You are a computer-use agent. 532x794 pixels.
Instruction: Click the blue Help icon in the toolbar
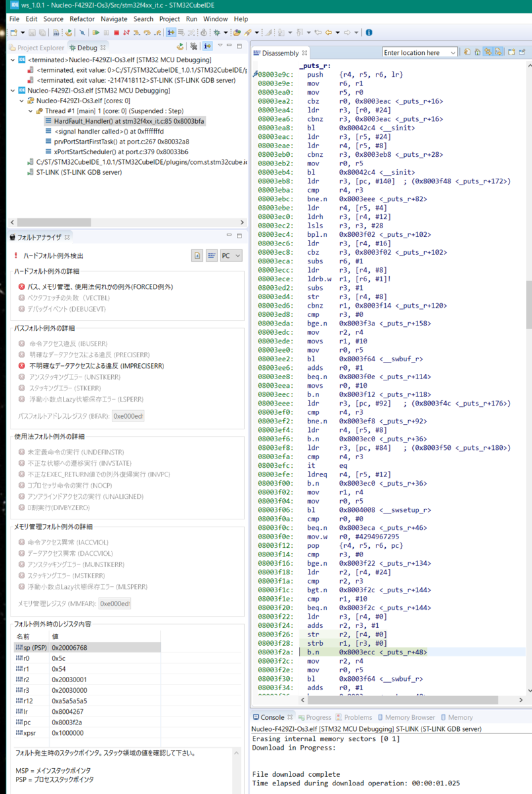point(369,32)
